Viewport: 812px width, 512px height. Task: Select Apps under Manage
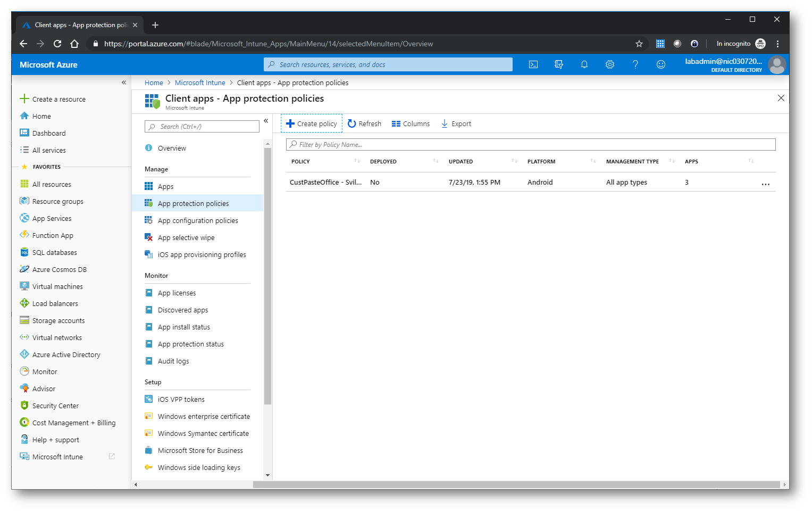(x=198, y=186)
